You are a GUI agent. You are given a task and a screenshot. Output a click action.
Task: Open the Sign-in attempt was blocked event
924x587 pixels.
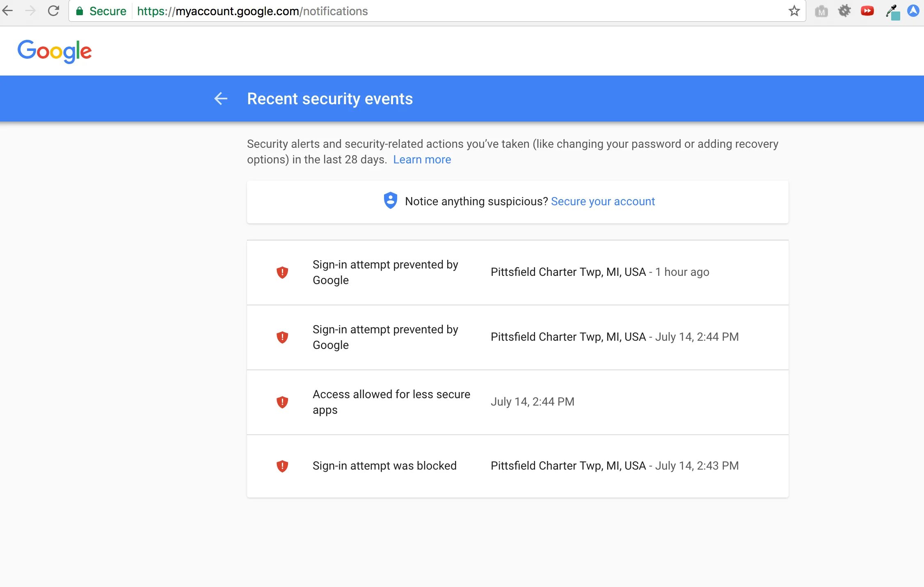point(517,465)
